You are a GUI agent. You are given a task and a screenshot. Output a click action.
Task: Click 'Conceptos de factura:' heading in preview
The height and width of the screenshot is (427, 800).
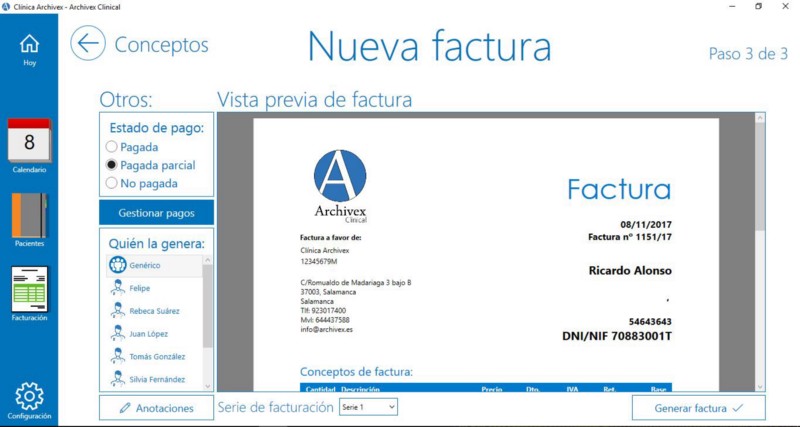356,371
